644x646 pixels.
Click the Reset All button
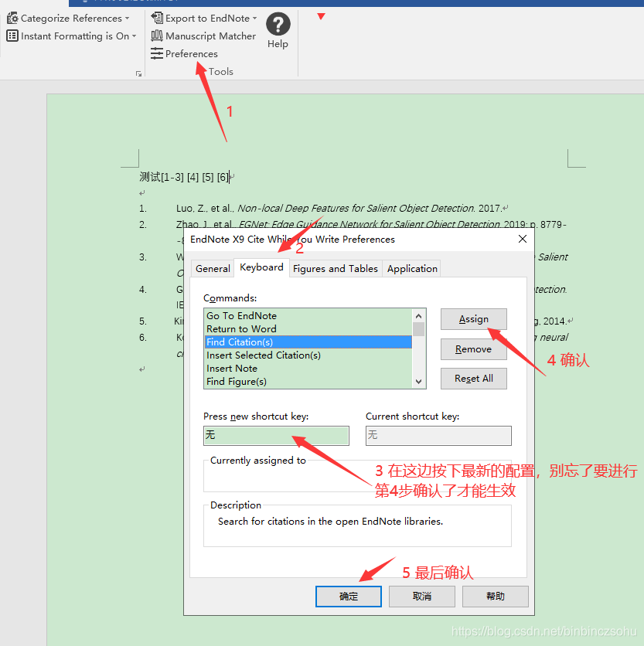(x=474, y=378)
